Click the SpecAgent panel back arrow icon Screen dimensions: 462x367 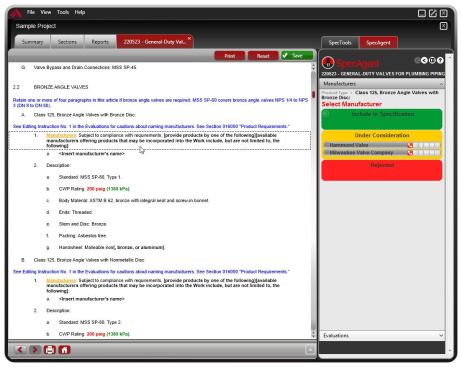424,60
